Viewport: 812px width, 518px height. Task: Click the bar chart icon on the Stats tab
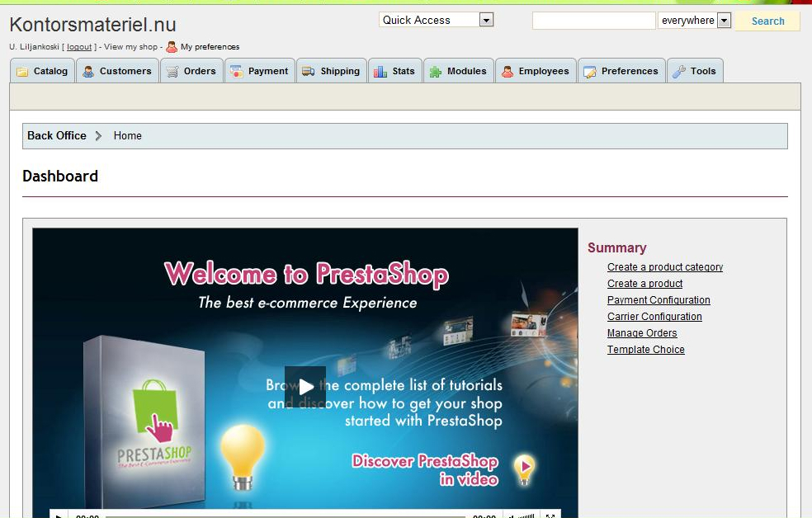(380, 72)
